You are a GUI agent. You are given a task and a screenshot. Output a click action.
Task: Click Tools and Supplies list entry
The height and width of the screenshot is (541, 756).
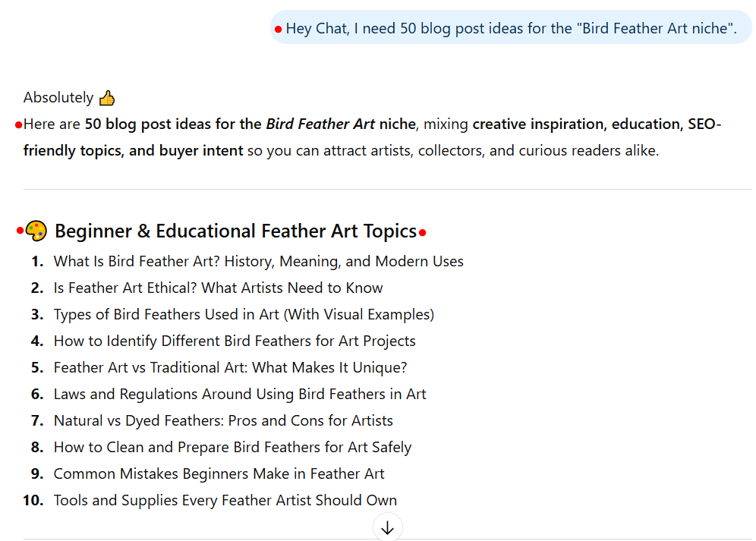point(225,500)
